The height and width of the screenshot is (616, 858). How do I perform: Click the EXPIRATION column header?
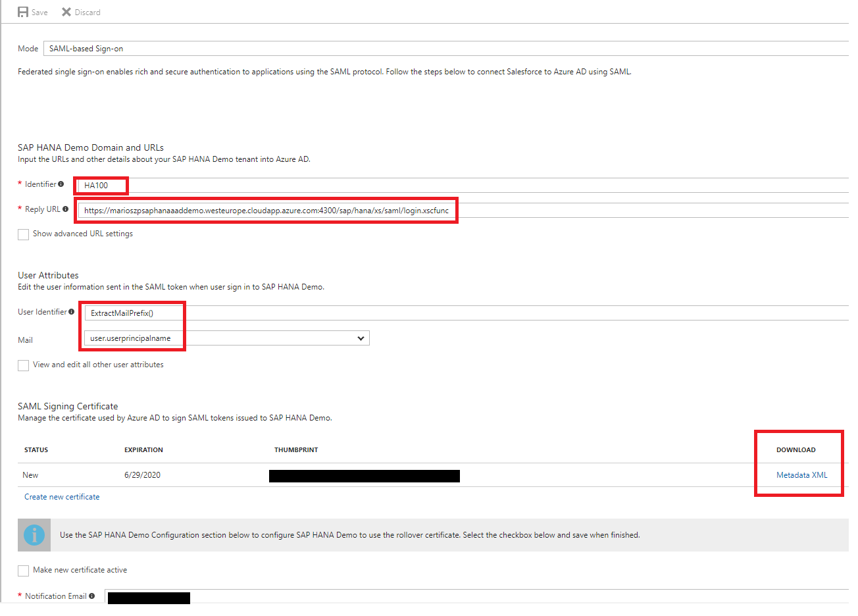(x=143, y=450)
